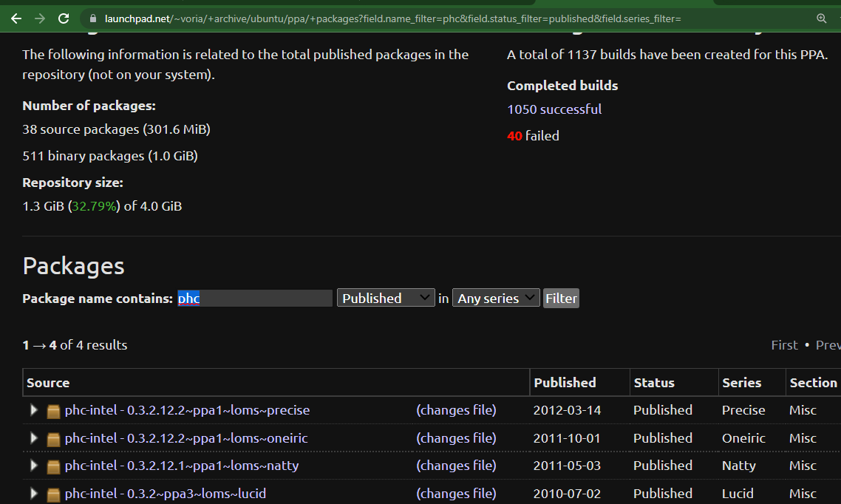Expand the phc-intel lucid package row
Screen dimensions: 841x504
click(x=33, y=493)
